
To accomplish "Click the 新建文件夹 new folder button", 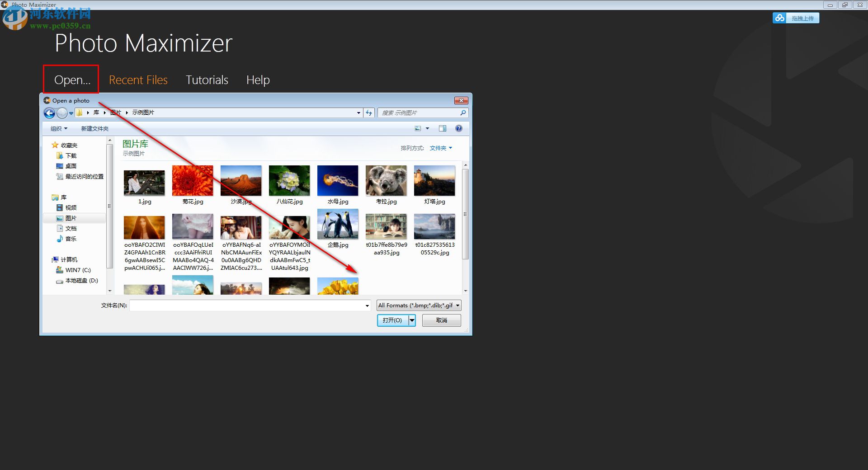I will click(x=95, y=129).
